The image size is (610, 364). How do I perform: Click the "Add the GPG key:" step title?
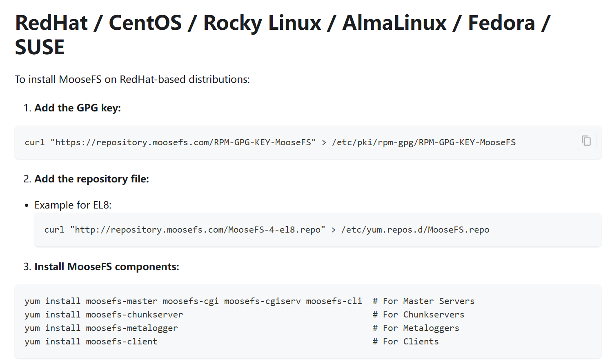click(78, 108)
